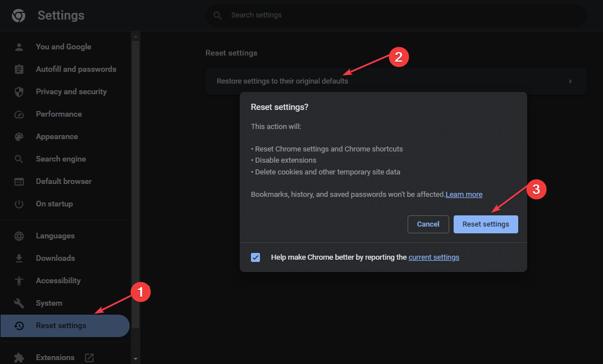Click the Languages globe icon
603x364 pixels.
19,236
